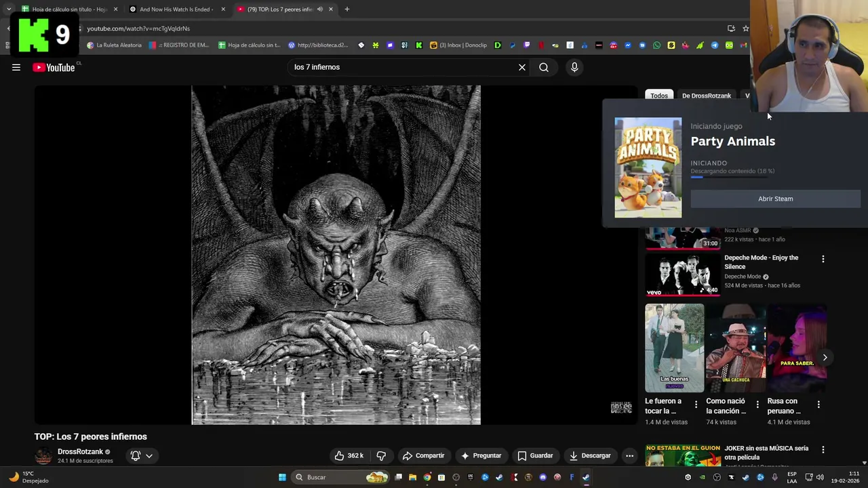Open options menu for Depeche Mode video
This screenshot has width=868, height=488.
tap(823, 259)
